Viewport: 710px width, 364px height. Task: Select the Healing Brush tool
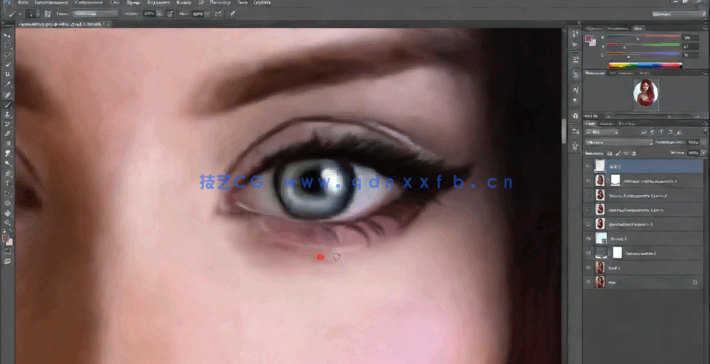8,95
